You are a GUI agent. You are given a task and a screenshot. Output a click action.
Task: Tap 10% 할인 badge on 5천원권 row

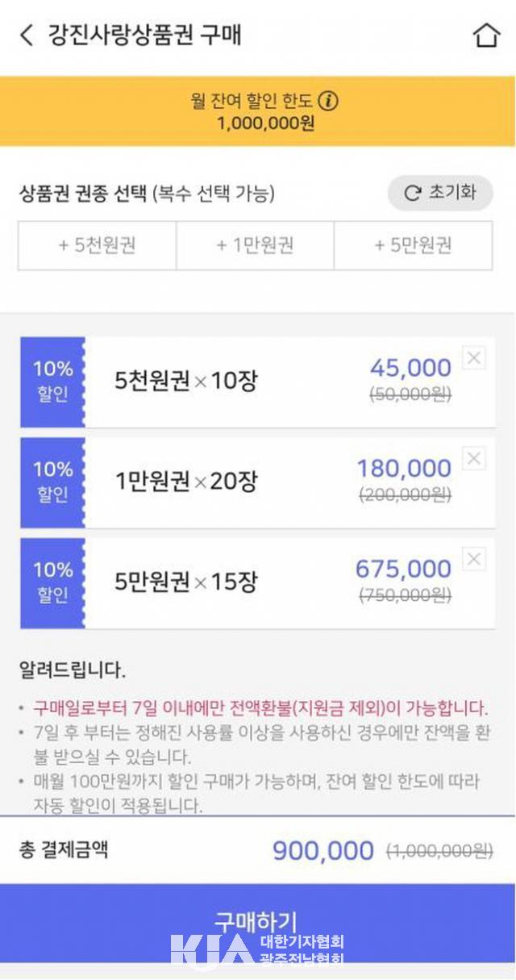tap(52, 382)
